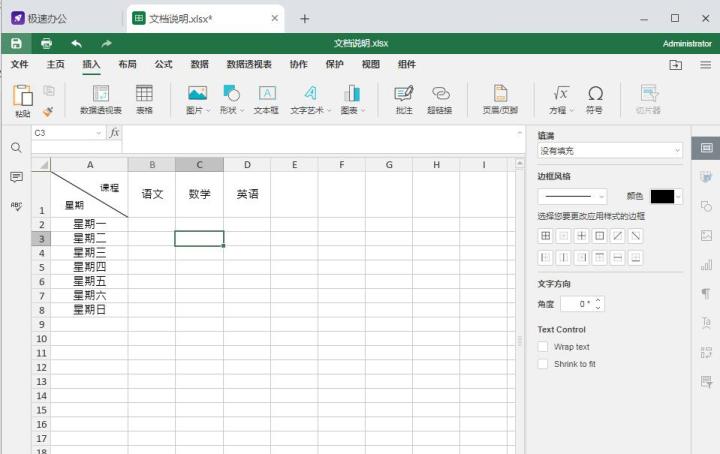This screenshot has width=720, height=454.
Task: Redo the last action
Action: pos(107,44)
